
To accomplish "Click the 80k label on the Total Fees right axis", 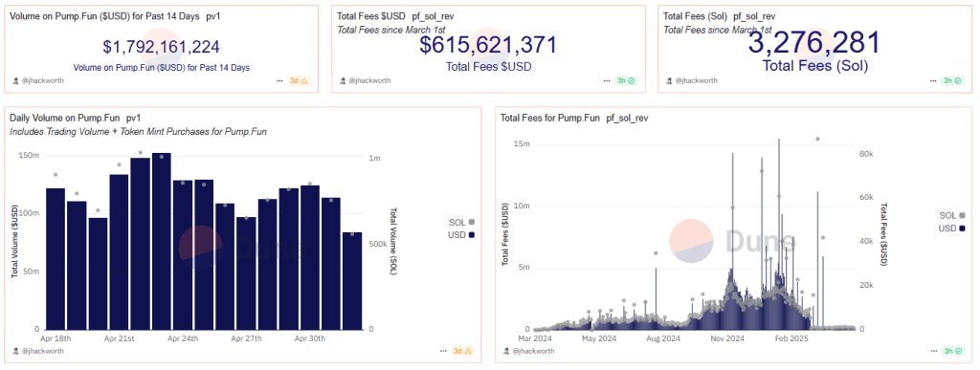I will click(865, 153).
